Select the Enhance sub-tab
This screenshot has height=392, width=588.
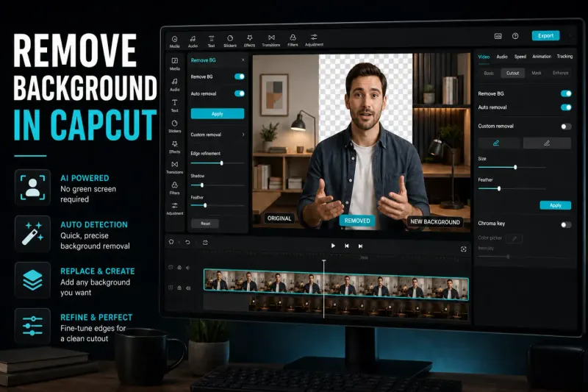pos(560,73)
